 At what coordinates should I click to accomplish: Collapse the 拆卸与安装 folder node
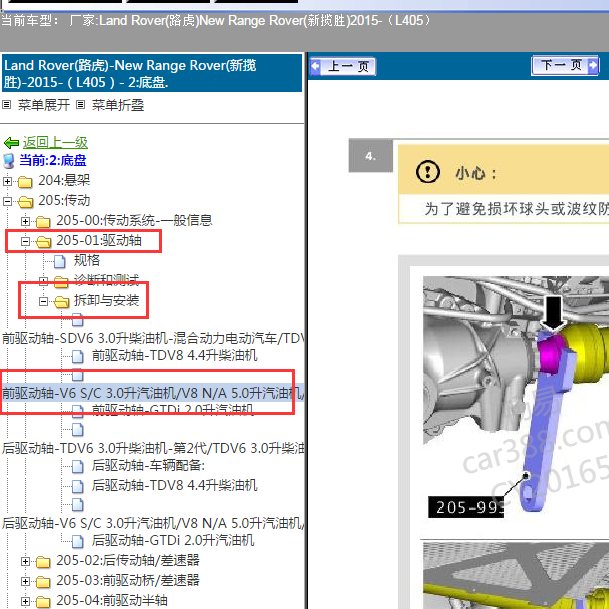[44, 301]
